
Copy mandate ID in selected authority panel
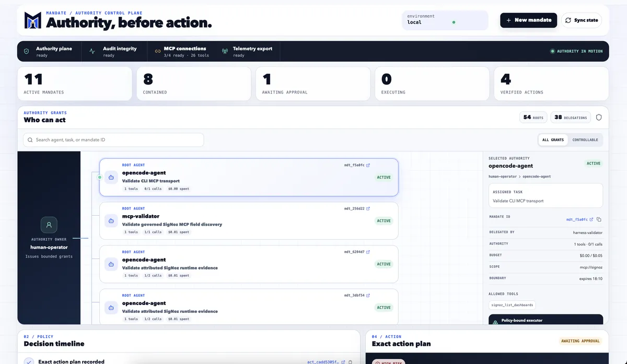599,219
